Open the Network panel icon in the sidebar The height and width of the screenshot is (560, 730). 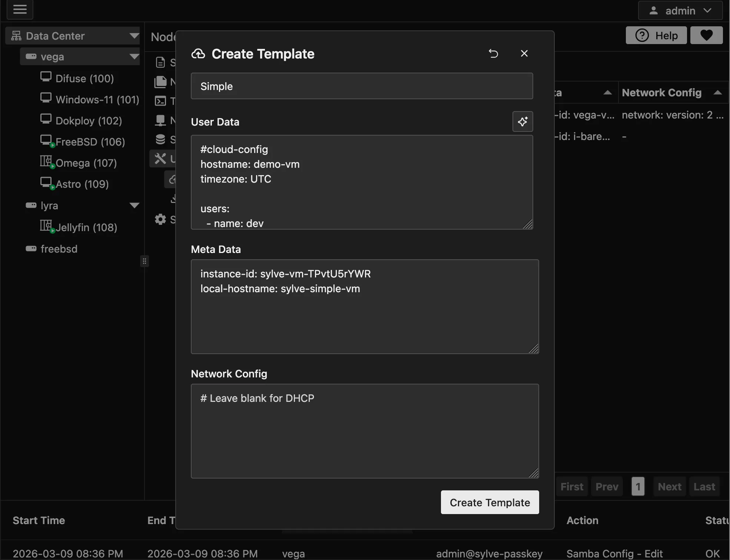tap(160, 120)
